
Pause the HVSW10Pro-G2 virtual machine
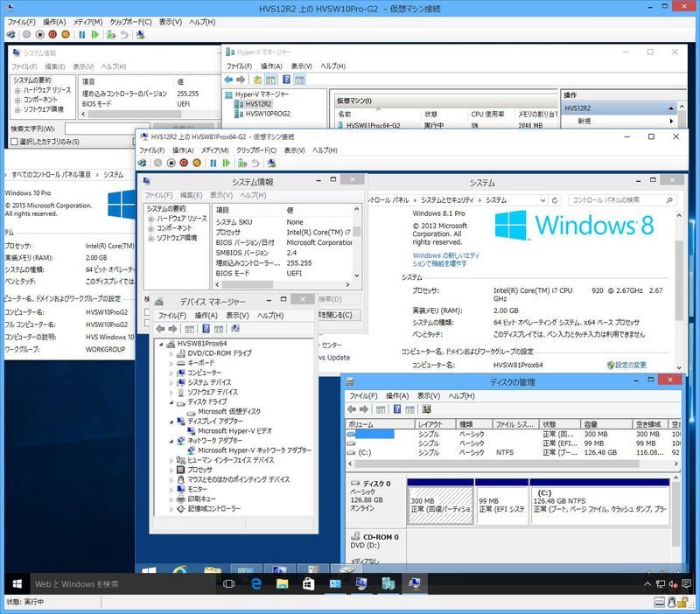82,34
